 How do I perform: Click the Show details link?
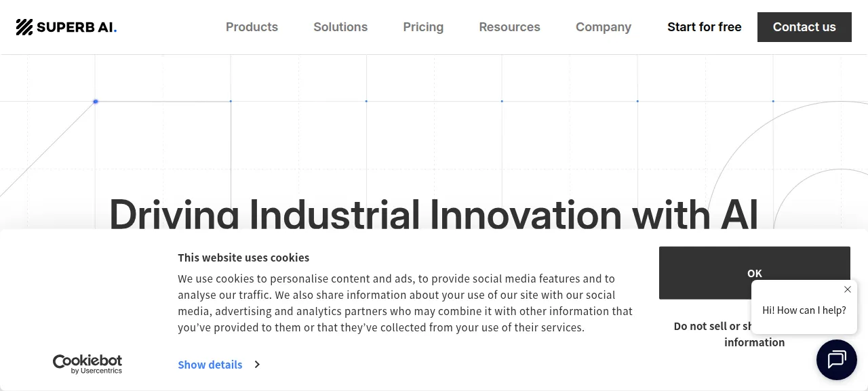210,365
